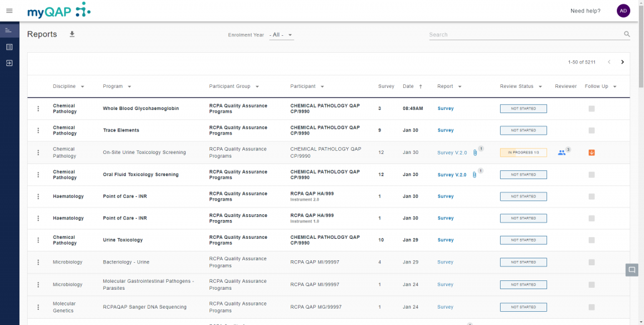
Task: Open the AD user avatar menu
Action: pyautogui.click(x=623, y=11)
